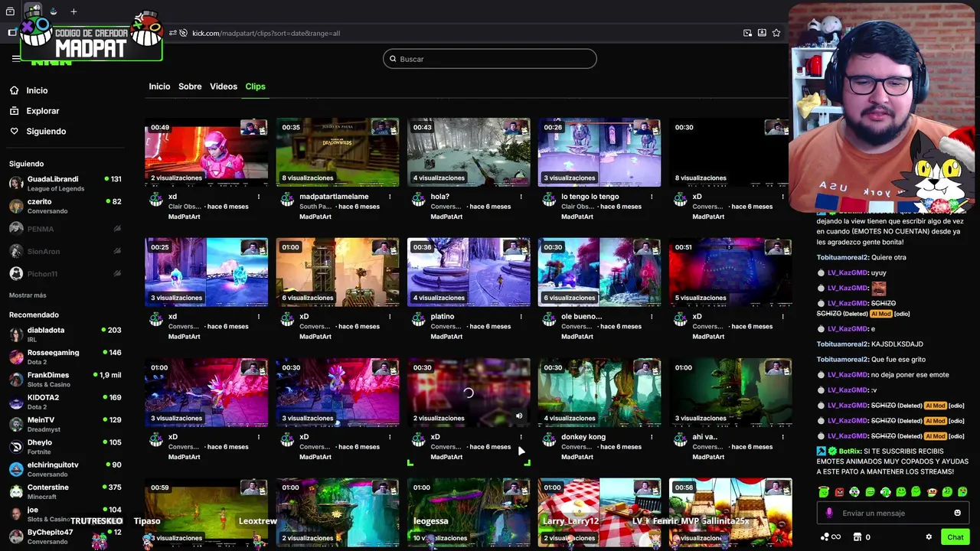The height and width of the screenshot is (551, 980).
Task: Open MeinTV Dreadmyst channel entry
Action: (x=65, y=424)
